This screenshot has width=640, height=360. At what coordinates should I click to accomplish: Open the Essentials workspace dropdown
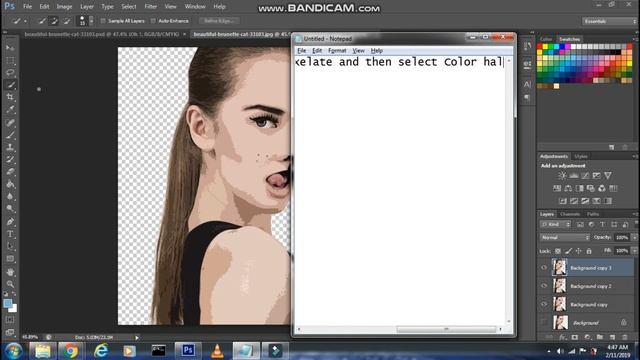(609, 21)
